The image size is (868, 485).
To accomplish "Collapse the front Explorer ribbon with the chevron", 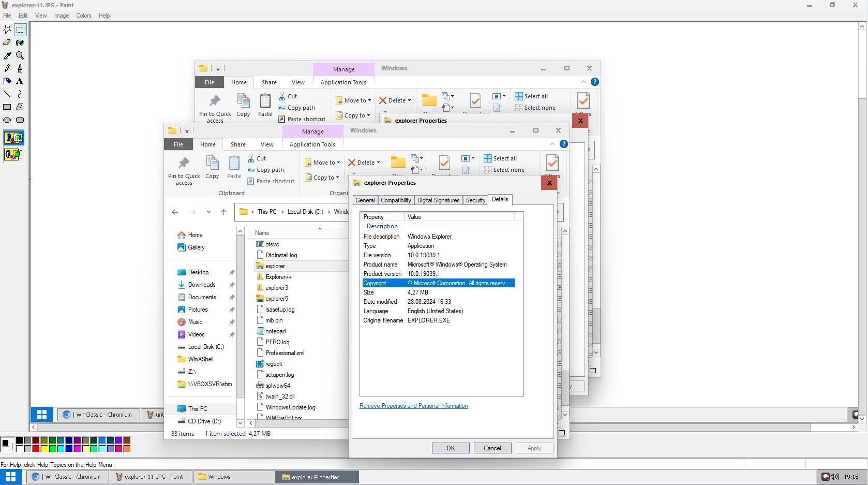I will coord(552,144).
